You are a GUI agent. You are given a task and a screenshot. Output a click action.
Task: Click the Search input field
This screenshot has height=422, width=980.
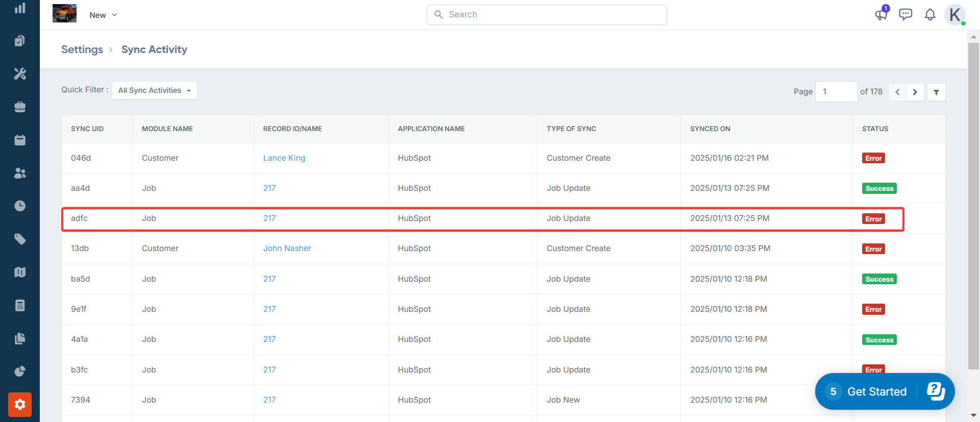tap(547, 15)
